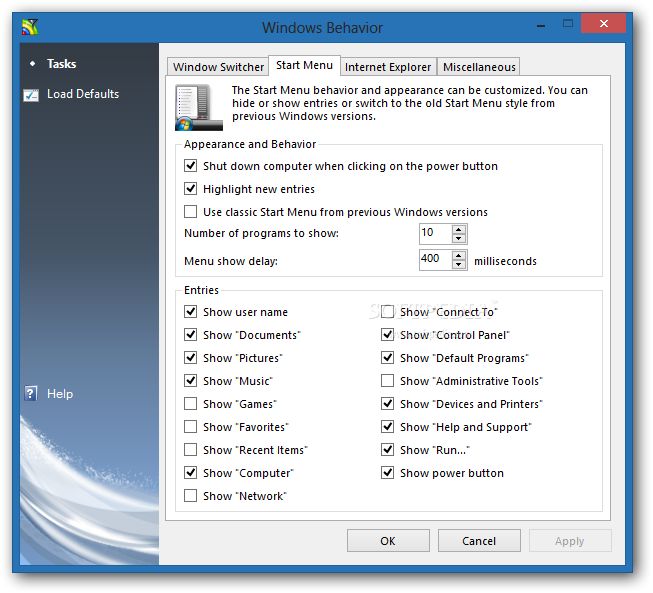Image resolution: width=653 pixels, height=593 pixels.
Task: Click the Tasks heading in sidebar
Action: coord(61,64)
